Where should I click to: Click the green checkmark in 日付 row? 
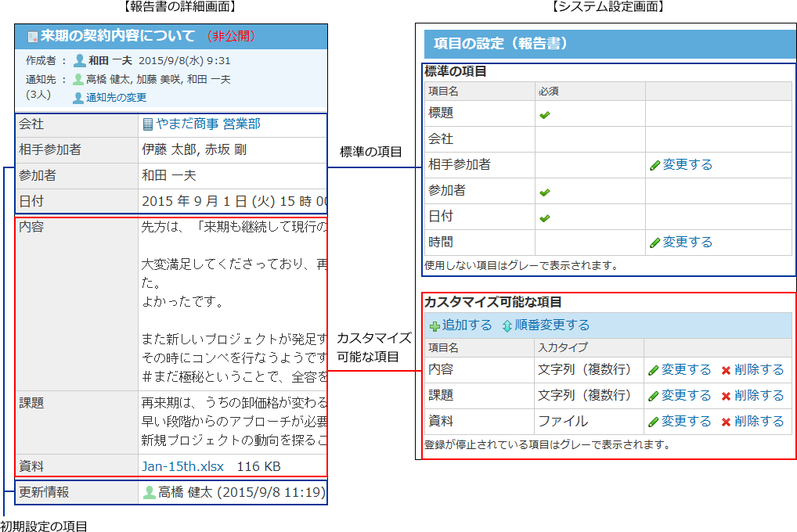click(545, 217)
